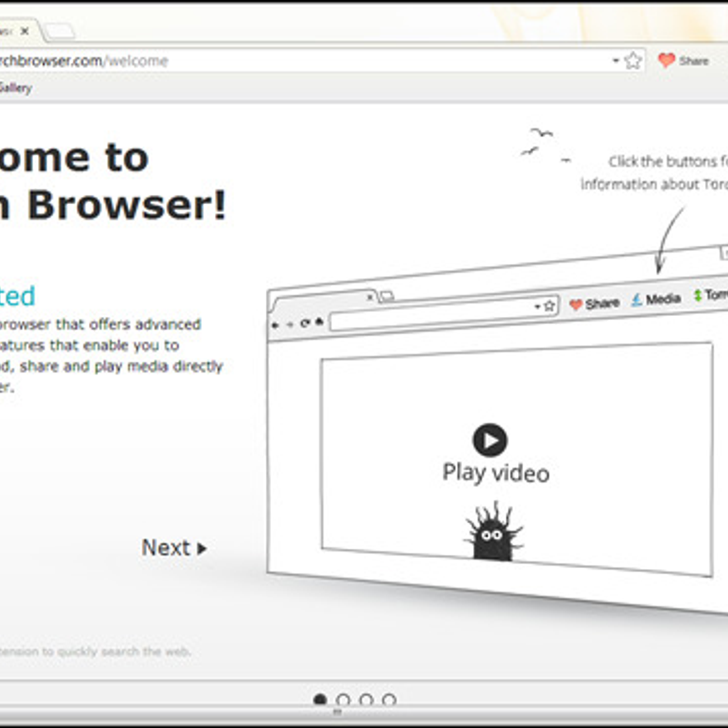The height and width of the screenshot is (728, 728).
Task: Open a new tab
Action: tap(60, 31)
